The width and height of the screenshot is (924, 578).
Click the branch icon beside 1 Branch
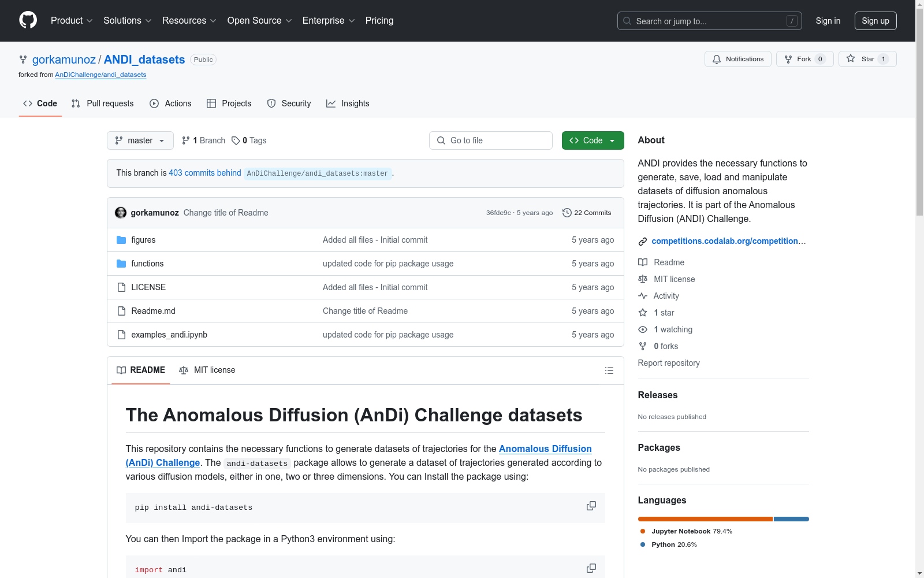pyautogui.click(x=186, y=140)
